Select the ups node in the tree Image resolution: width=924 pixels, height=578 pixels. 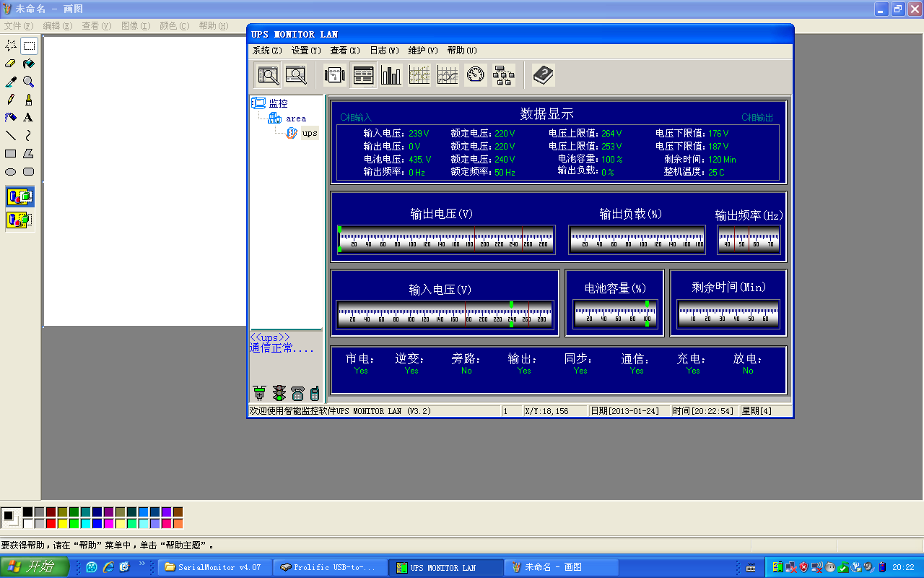[310, 133]
